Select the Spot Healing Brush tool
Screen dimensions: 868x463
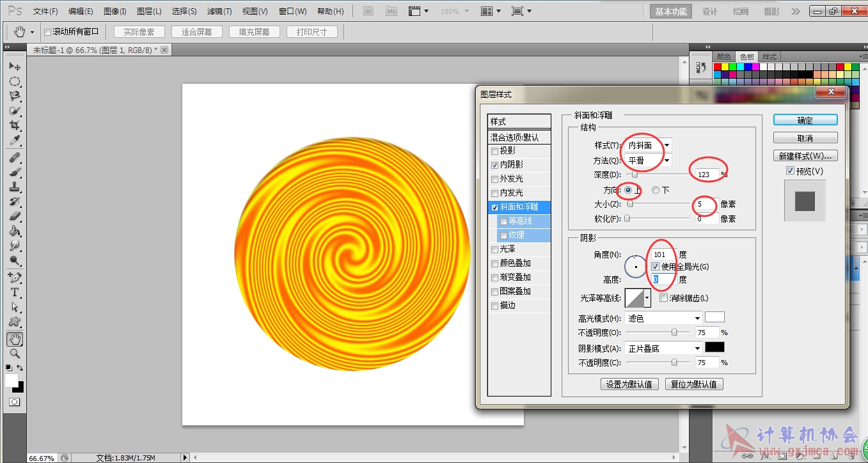[x=15, y=157]
